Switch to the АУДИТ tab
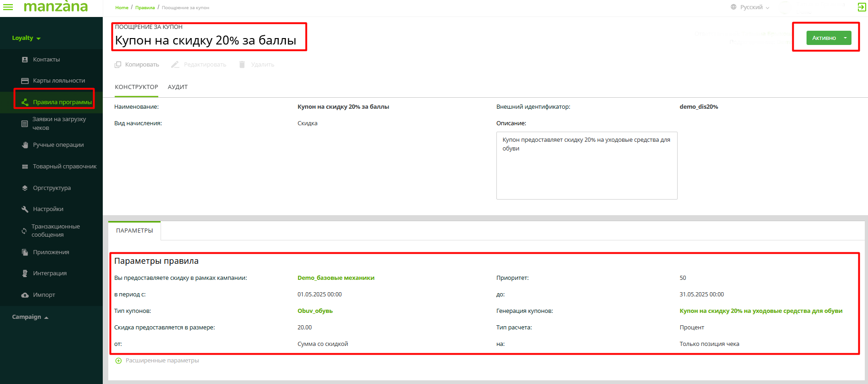 (x=178, y=87)
